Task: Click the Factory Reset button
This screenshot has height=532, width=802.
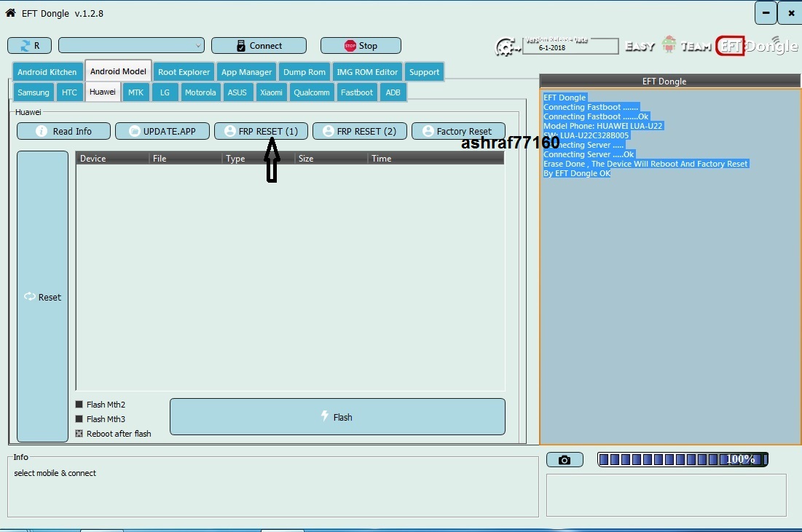Action: coord(458,131)
